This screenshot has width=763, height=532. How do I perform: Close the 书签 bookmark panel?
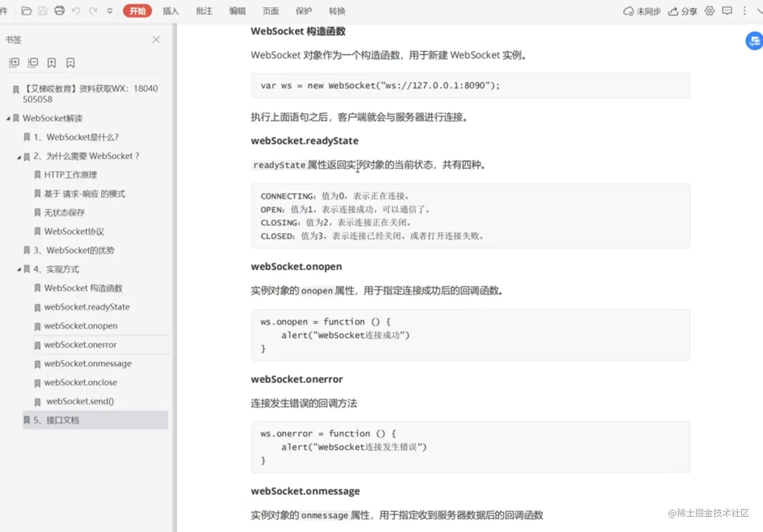156,39
